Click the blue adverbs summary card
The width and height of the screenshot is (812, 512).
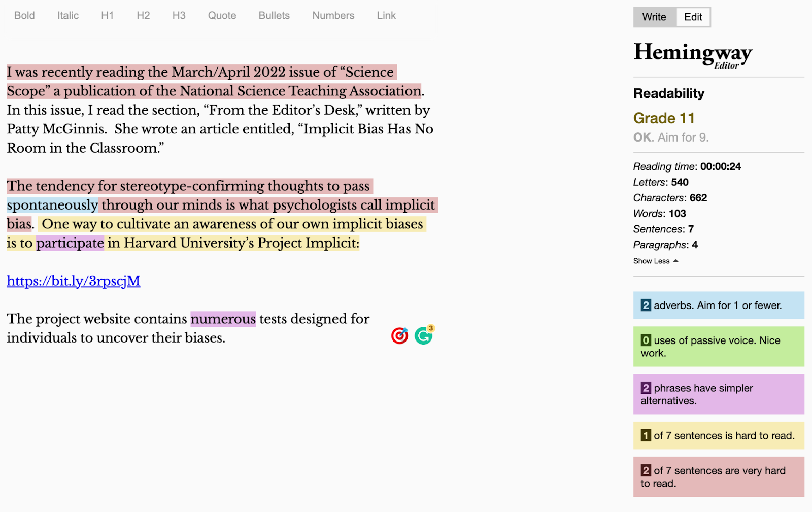point(719,305)
